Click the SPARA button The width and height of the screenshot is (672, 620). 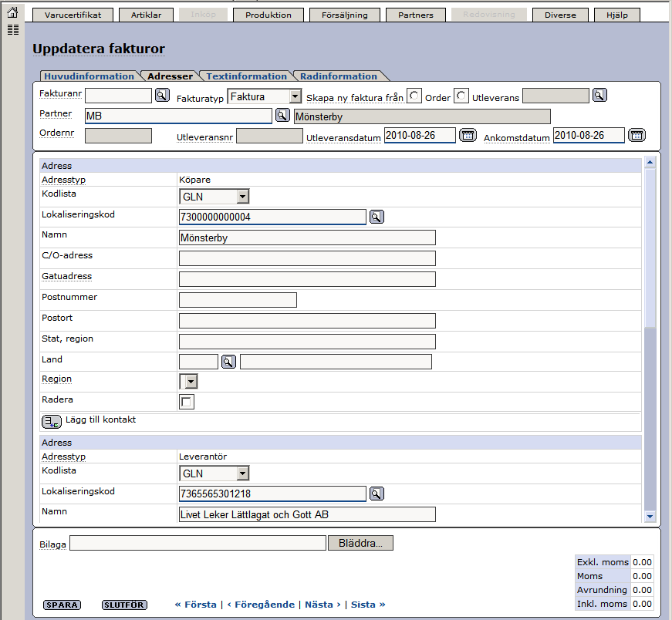(62, 605)
